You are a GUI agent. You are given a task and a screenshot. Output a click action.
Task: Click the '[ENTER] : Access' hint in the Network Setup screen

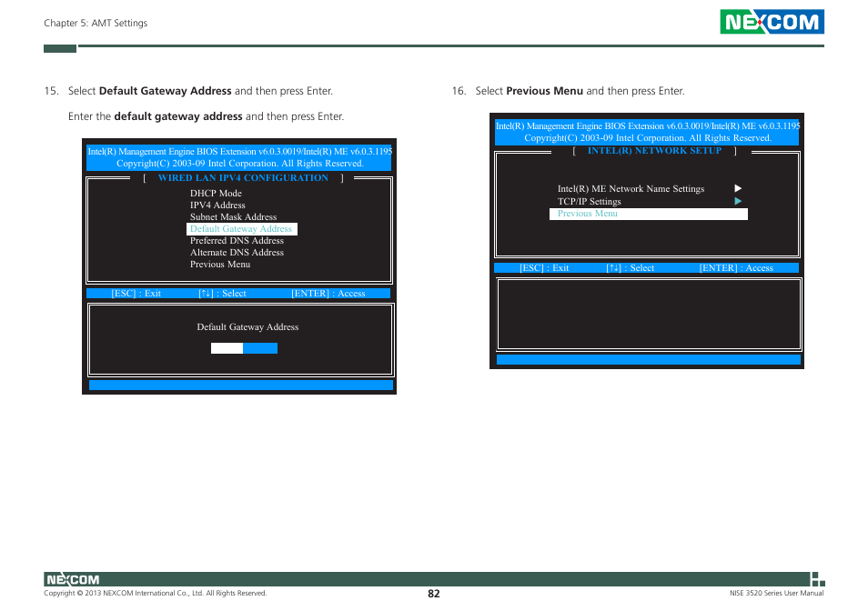coord(736,268)
